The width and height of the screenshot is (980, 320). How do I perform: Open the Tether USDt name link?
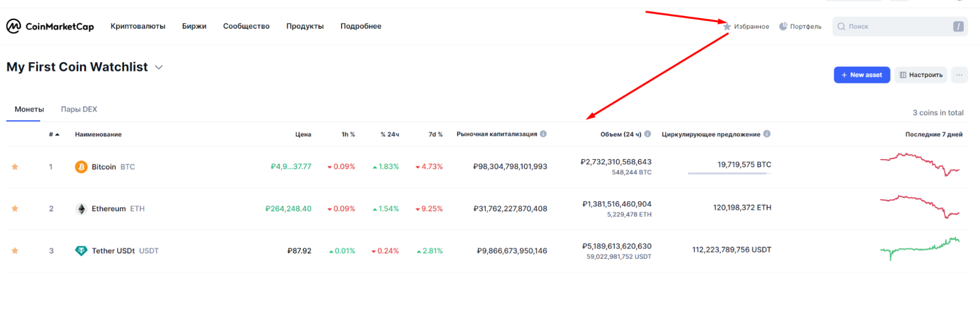pos(113,251)
